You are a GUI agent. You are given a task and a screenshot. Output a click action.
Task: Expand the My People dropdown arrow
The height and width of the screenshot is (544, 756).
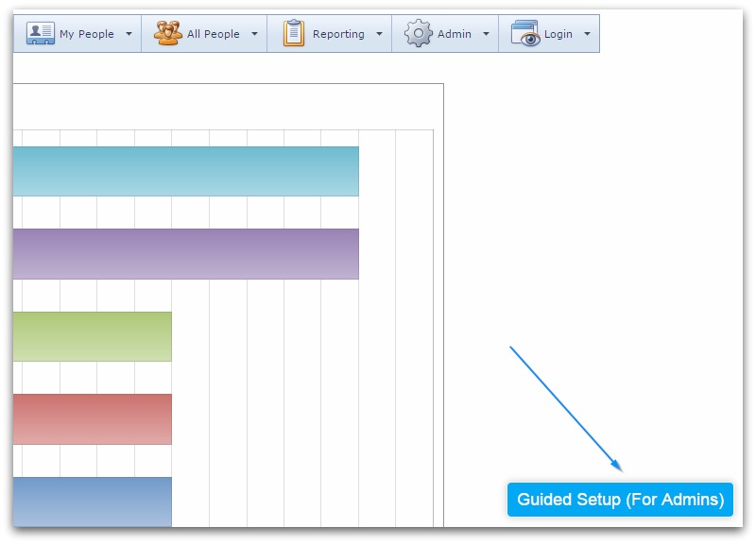click(x=129, y=34)
